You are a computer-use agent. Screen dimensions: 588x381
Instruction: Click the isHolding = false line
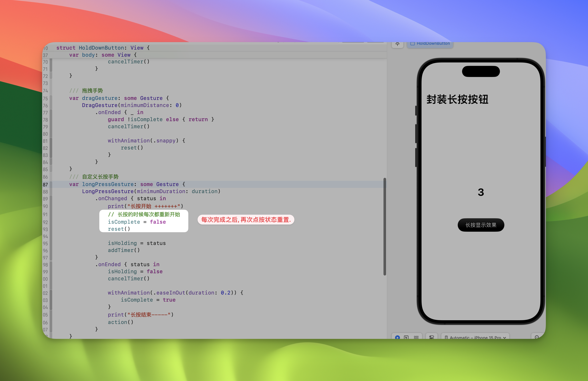tap(135, 272)
